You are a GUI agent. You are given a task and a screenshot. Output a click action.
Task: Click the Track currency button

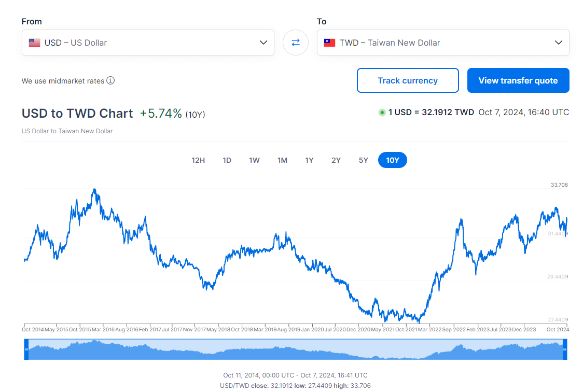(x=408, y=80)
